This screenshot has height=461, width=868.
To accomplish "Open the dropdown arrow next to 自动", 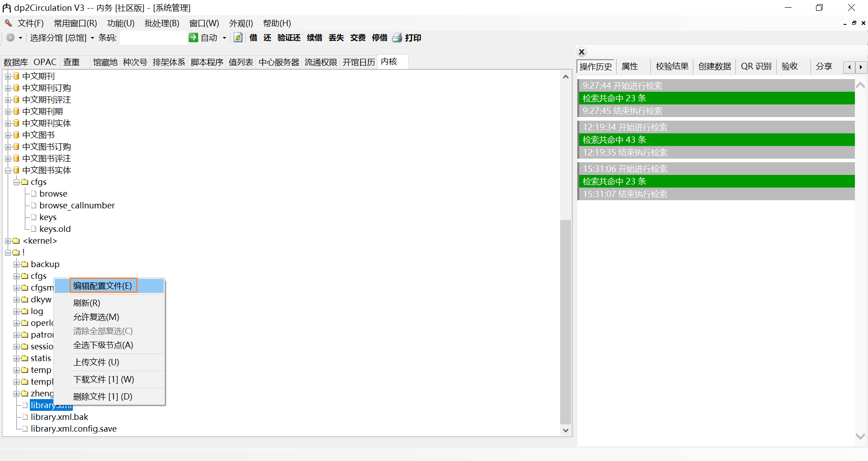I will tap(224, 38).
